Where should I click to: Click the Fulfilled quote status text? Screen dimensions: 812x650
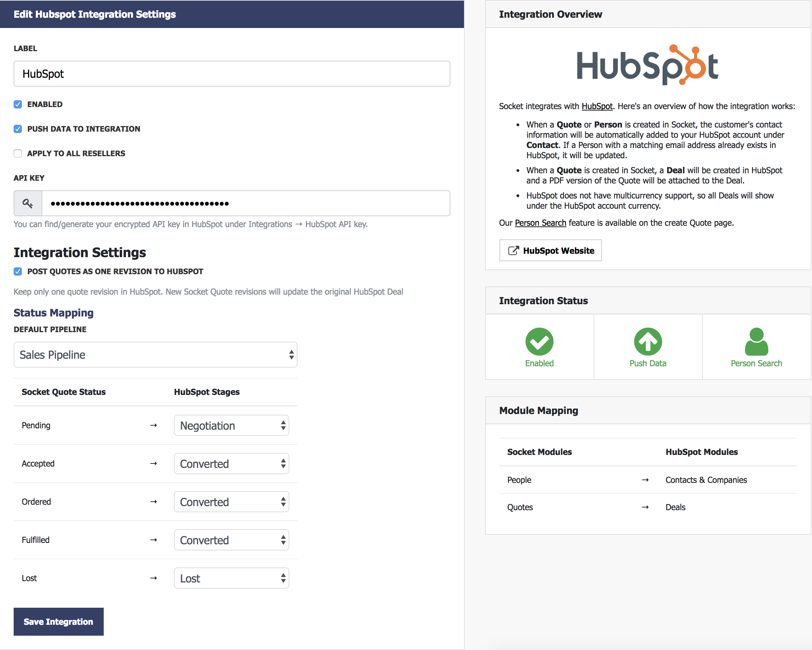[x=35, y=540]
